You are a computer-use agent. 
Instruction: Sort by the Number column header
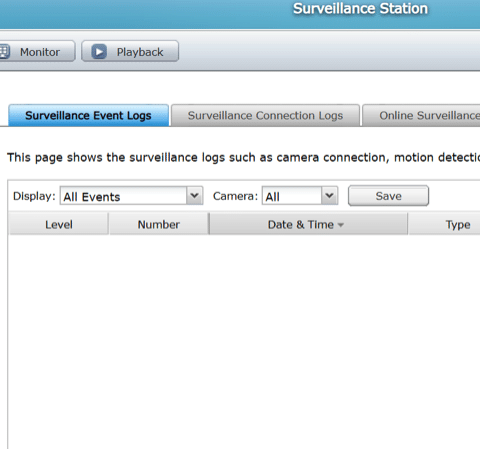[159, 224]
